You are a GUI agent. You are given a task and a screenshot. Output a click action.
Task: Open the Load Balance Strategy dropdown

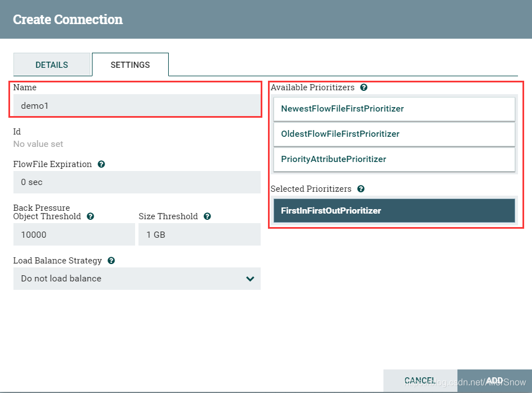coord(137,279)
